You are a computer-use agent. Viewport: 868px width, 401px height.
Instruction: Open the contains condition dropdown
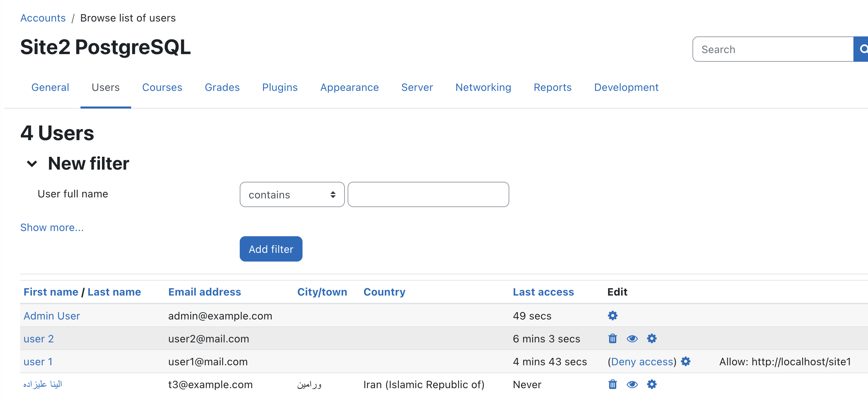click(292, 195)
